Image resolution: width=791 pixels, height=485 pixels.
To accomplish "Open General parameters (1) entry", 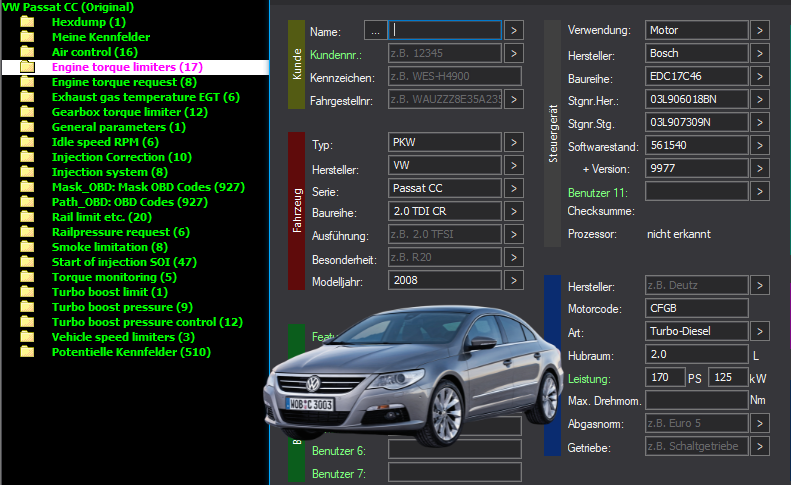I will click(119, 127).
